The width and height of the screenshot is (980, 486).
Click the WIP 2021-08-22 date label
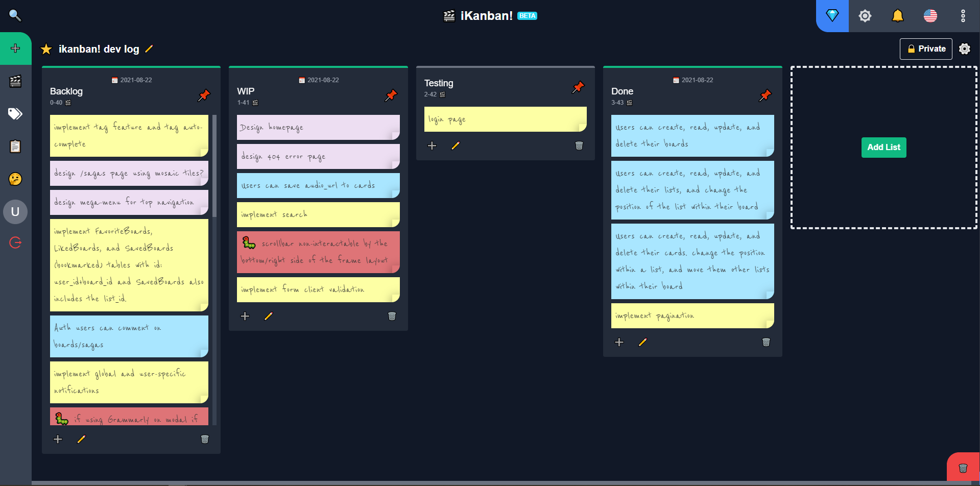tap(319, 80)
